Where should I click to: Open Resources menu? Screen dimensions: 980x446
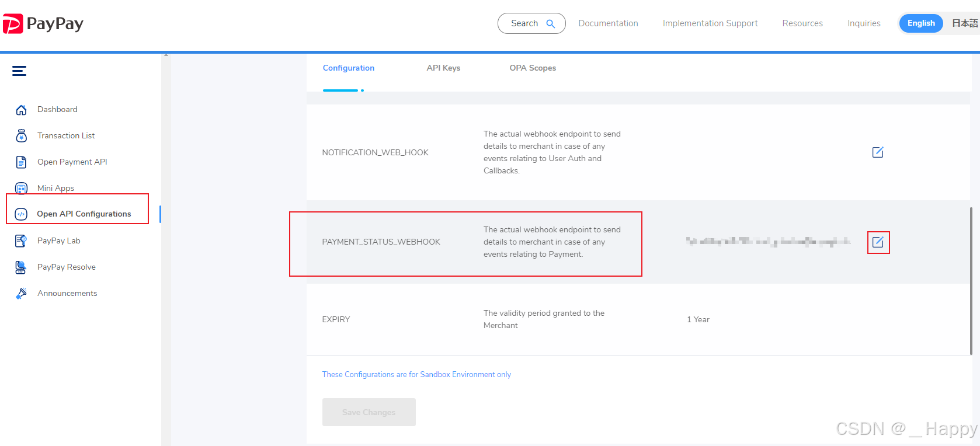(x=802, y=23)
